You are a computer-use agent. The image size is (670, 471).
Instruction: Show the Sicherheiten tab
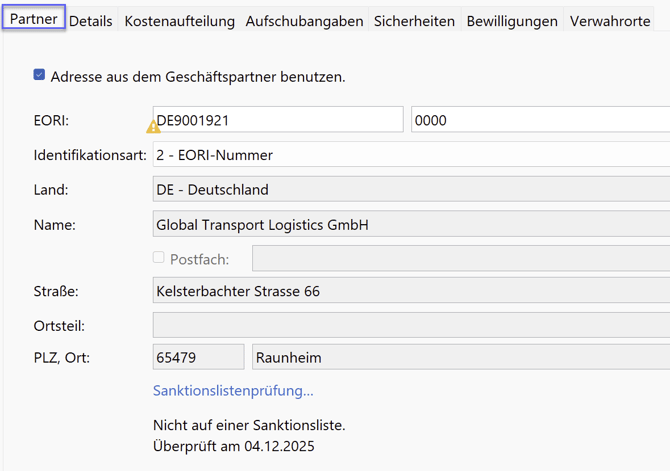click(414, 21)
